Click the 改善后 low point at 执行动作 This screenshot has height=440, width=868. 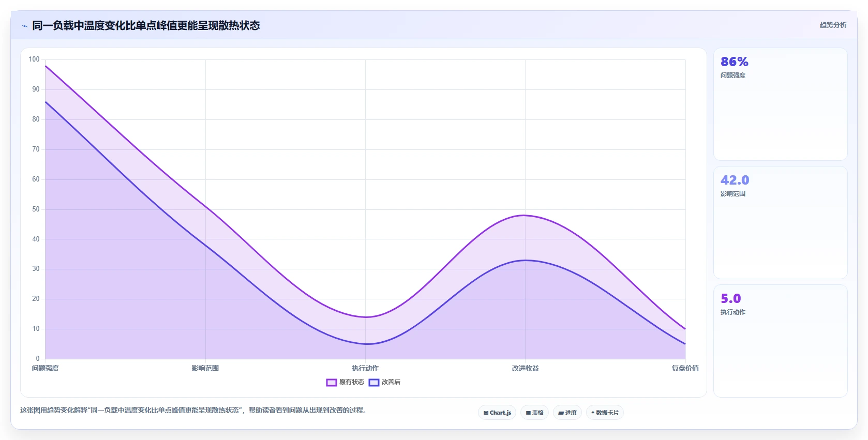click(365, 344)
